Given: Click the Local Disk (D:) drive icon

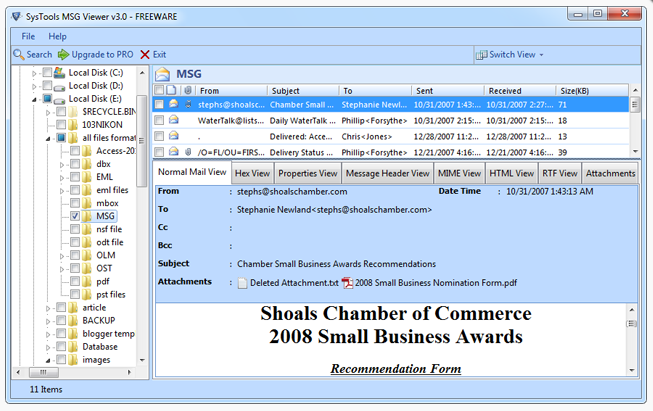Looking at the screenshot, I should 60,87.
